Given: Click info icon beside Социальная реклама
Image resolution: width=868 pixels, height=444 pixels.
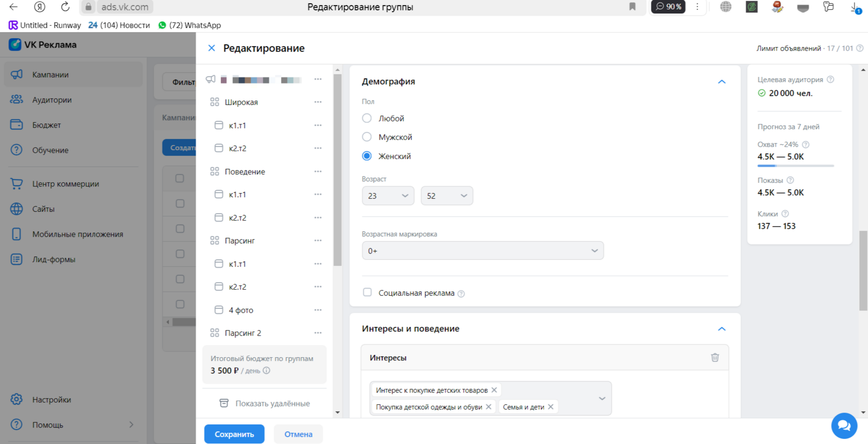Looking at the screenshot, I should click(x=461, y=294).
